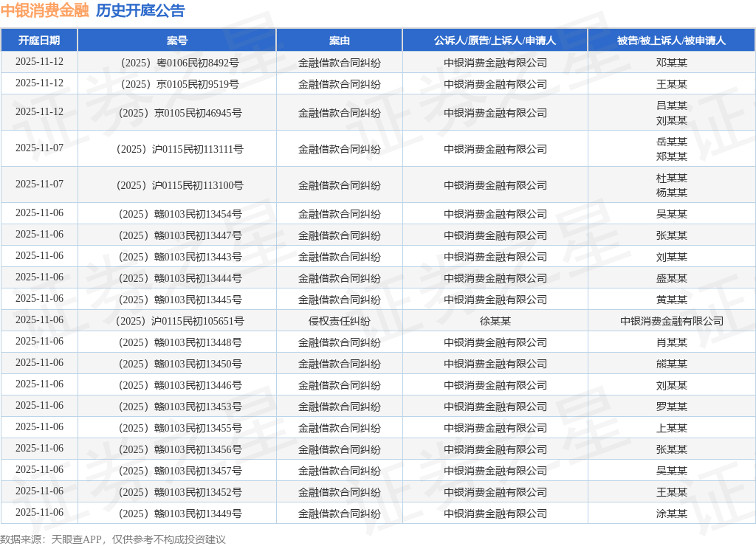
Task: Click defendant 岳某某
Action: [672, 142]
